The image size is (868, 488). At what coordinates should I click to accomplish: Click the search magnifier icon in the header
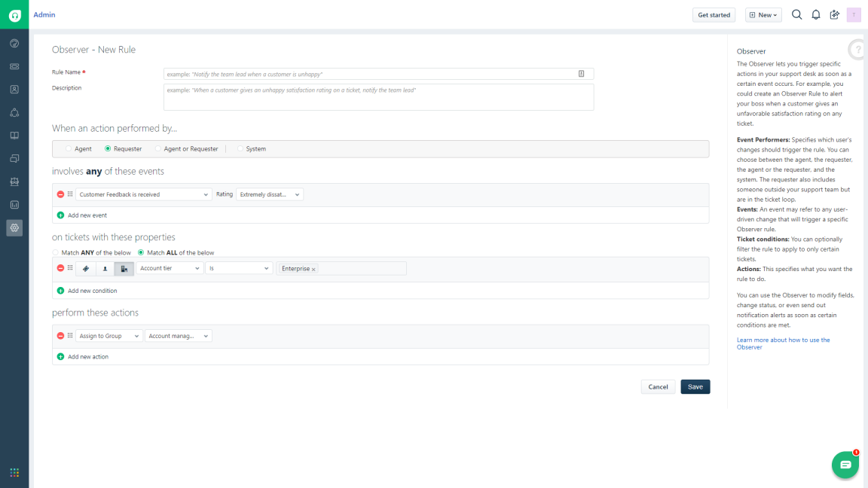click(796, 14)
